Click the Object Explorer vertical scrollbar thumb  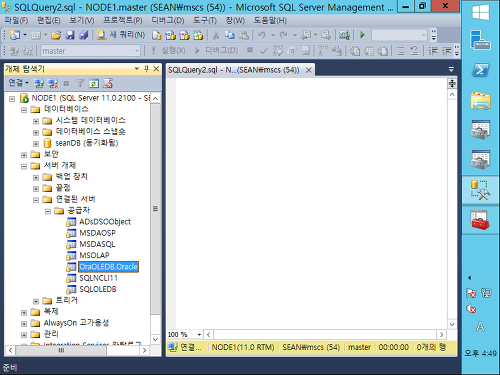(155, 209)
